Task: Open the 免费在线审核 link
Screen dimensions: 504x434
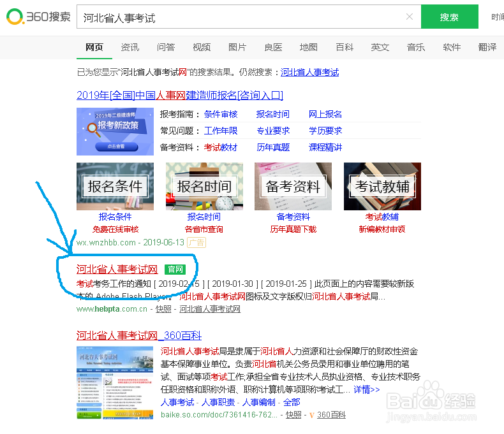Action: pyautogui.click(x=115, y=229)
